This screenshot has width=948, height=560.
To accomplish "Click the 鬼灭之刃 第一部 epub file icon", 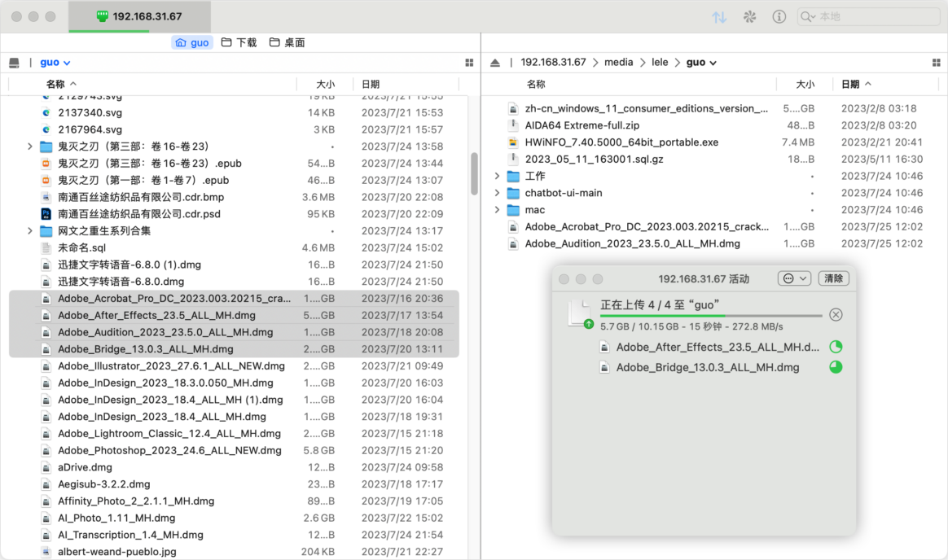I will [x=46, y=180].
